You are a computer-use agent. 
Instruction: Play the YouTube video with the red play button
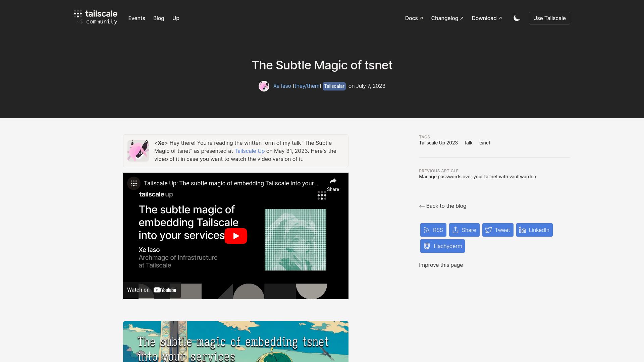[x=236, y=236]
